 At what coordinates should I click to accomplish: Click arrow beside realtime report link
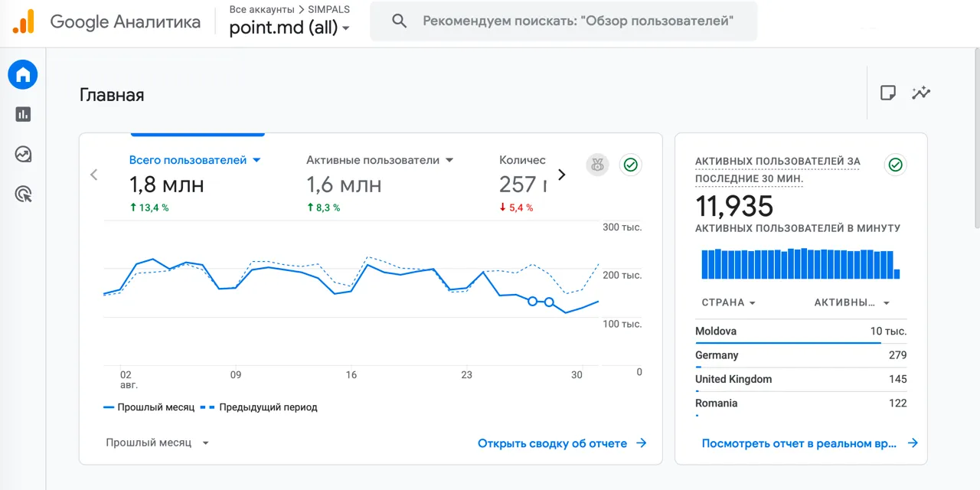(x=912, y=443)
